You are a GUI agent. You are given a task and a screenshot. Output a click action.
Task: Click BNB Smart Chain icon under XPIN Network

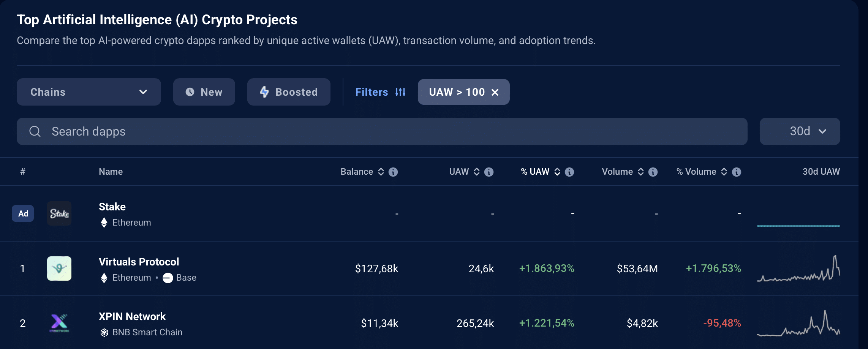pyautogui.click(x=104, y=333)
